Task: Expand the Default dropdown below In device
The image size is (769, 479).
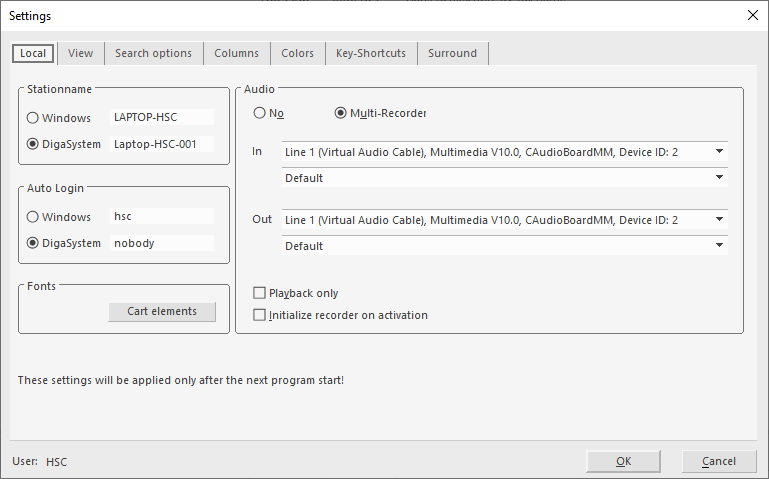Action: 718,178
